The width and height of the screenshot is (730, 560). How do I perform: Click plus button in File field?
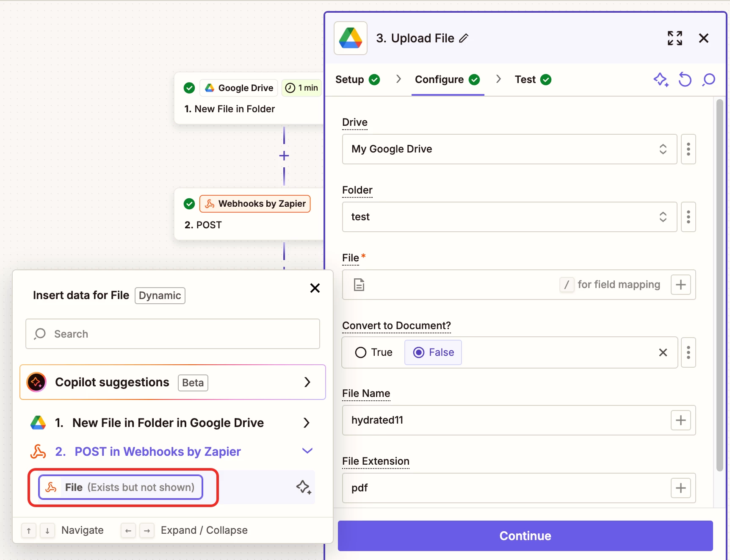pos(681,285)
